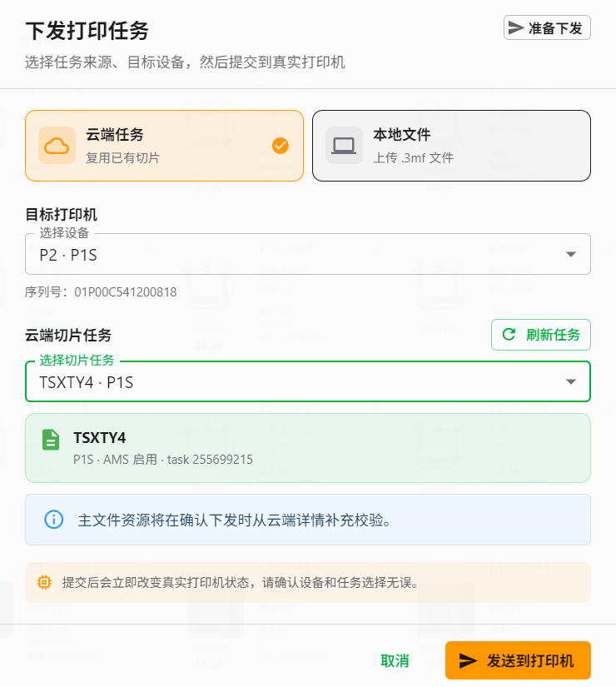Click the send icon in 发送到打印机
Image resolution: width=616 pixels, height=687 pixels.
point(468,660)
